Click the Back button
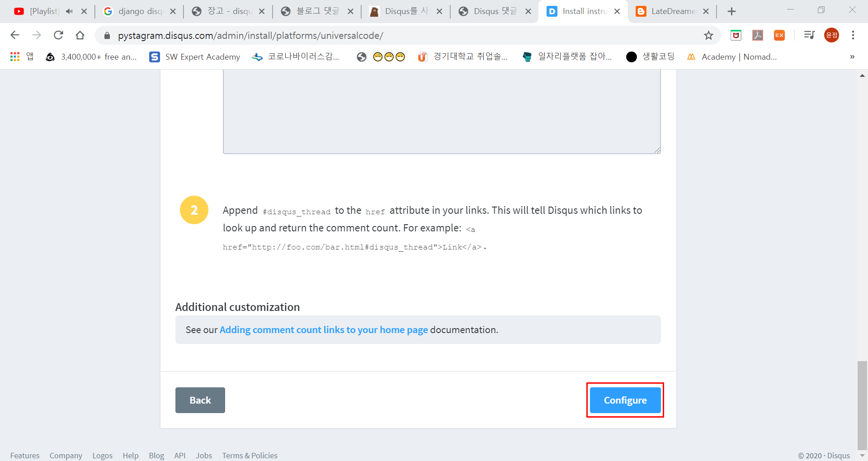The height and width of the screenshot is (461, 868). (200, 400)
